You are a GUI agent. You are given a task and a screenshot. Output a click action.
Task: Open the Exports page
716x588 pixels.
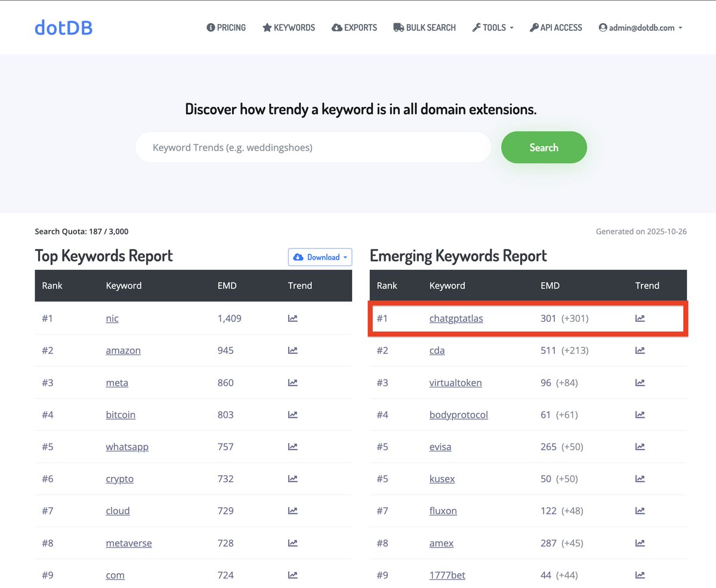click(x=354, y=27)
